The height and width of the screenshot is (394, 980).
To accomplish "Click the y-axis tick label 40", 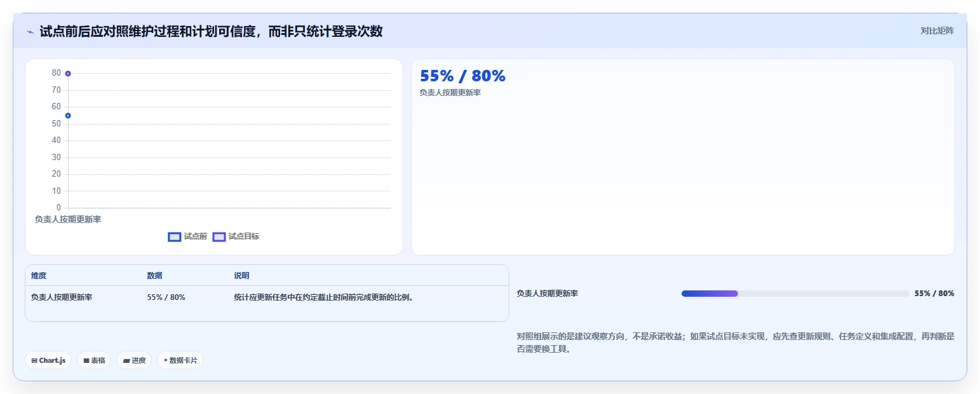I will [x=57, y=140].
